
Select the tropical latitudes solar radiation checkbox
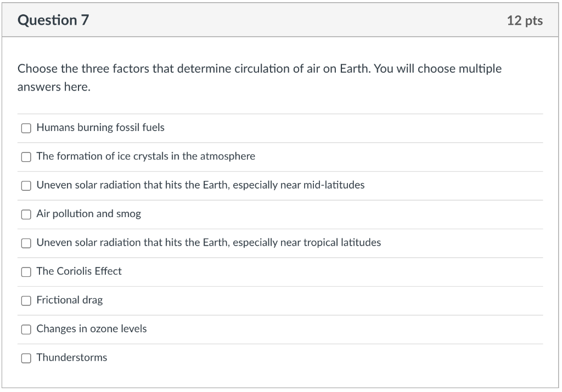click(x=26, y=243)
